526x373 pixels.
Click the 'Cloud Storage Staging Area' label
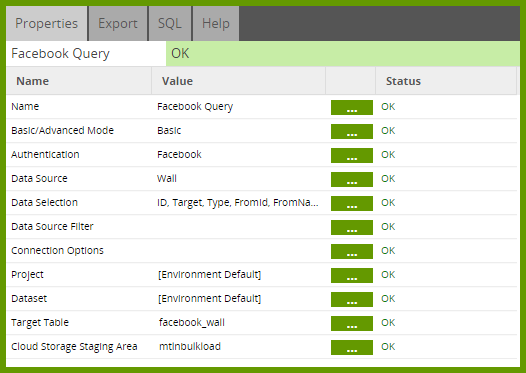click(x=74, y=347)
